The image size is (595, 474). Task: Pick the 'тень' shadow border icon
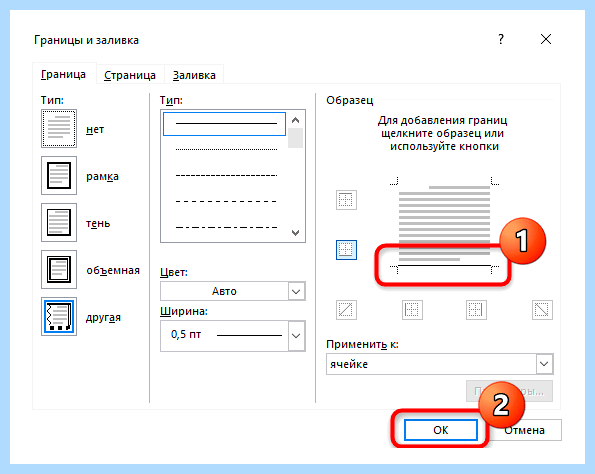click(x=59, y=222)
